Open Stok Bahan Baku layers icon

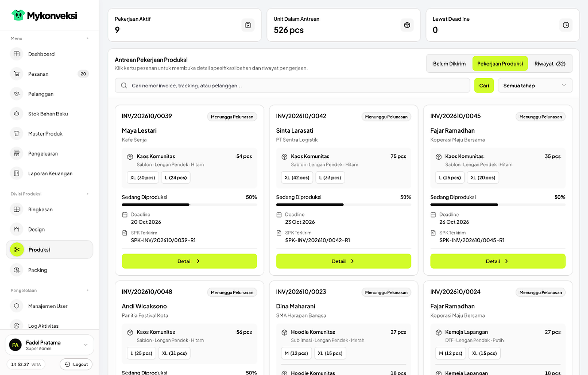pos(17,114)
